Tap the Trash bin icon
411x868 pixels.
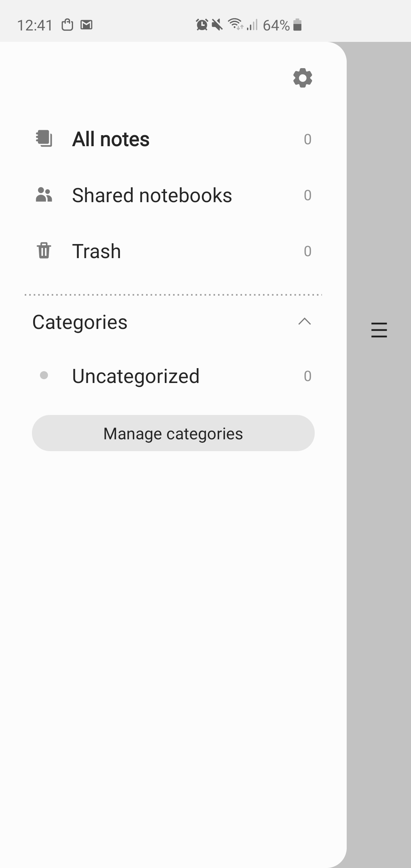[x=44, y=251]
